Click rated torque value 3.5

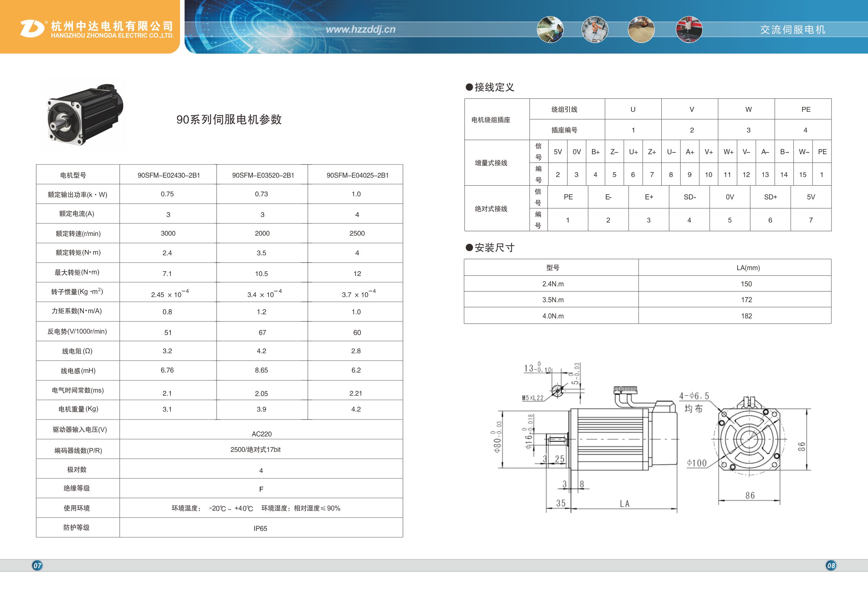click(x=262, y=253)
